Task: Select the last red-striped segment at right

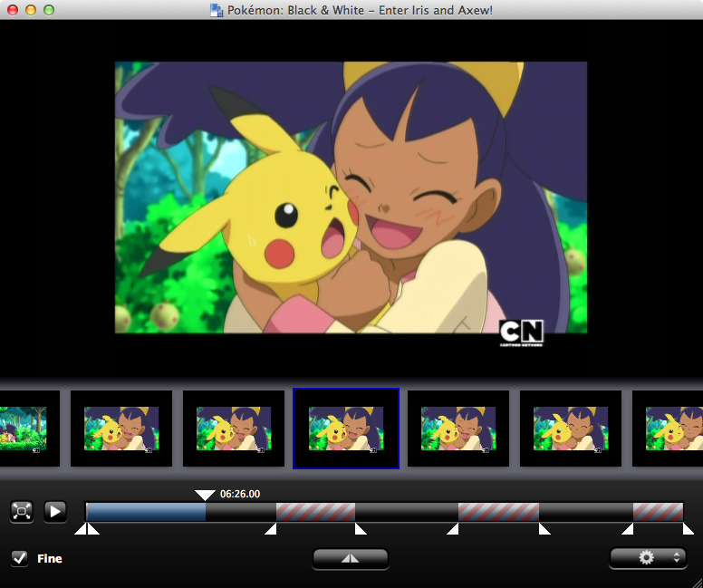Action: tap(658, 512)
